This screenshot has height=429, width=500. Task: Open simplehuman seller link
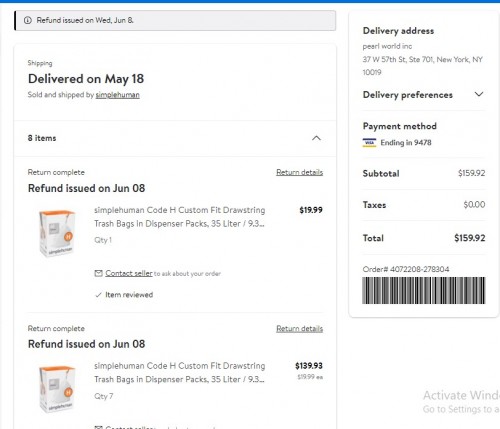(x=117, y=95)
